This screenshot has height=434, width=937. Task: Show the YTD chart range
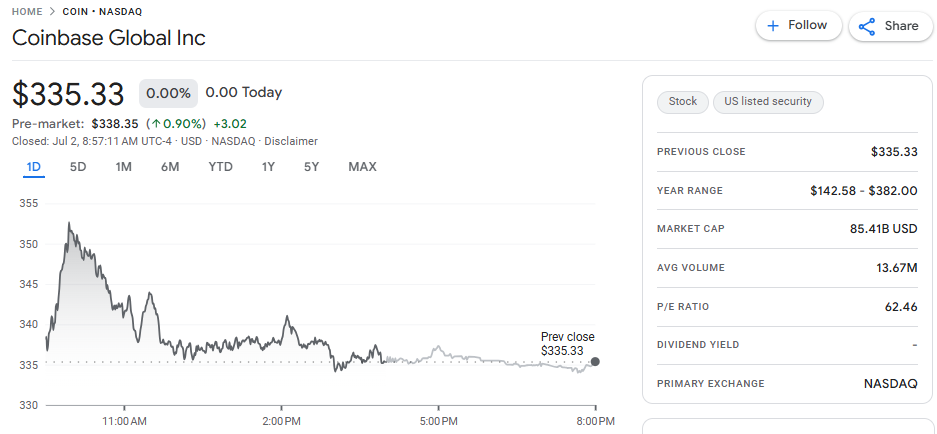(x=221, y=167)
